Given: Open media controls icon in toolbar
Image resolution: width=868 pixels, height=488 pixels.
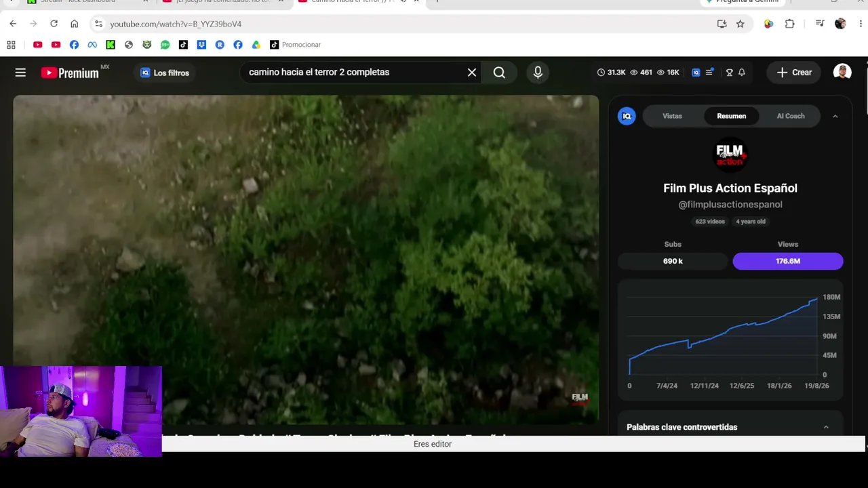Looking at the screenshot, I should pyautogui.click(x=820, y=24).
